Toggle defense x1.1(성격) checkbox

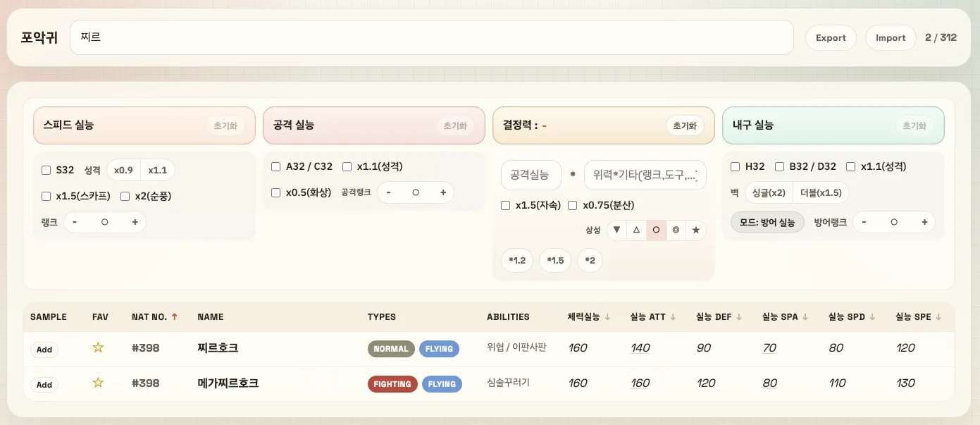click(851, 167)
